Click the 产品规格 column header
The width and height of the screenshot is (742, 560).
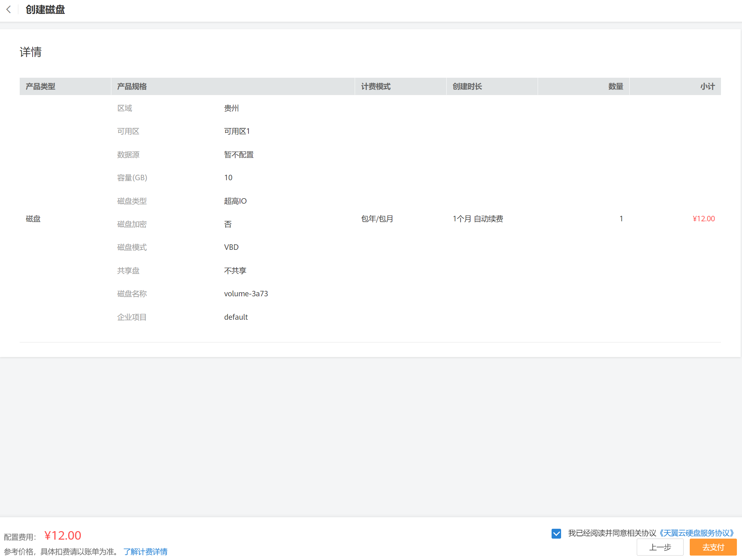[132, 87]
